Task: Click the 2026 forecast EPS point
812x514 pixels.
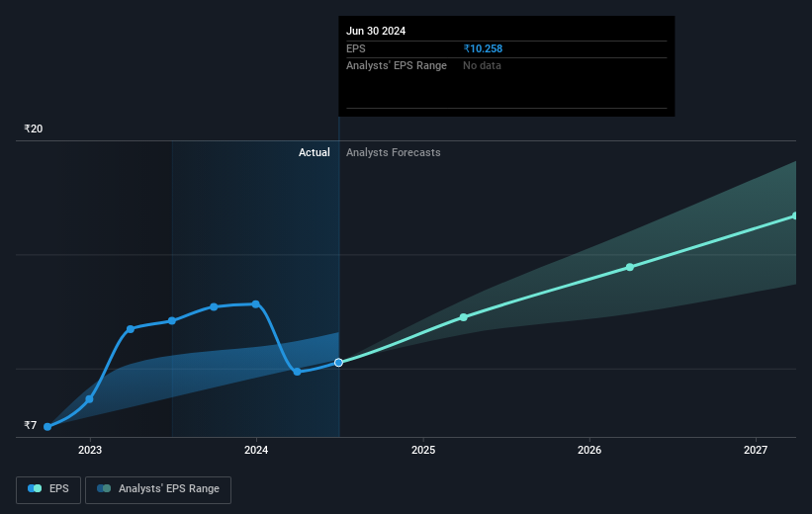Action: (x=630, y=267)
